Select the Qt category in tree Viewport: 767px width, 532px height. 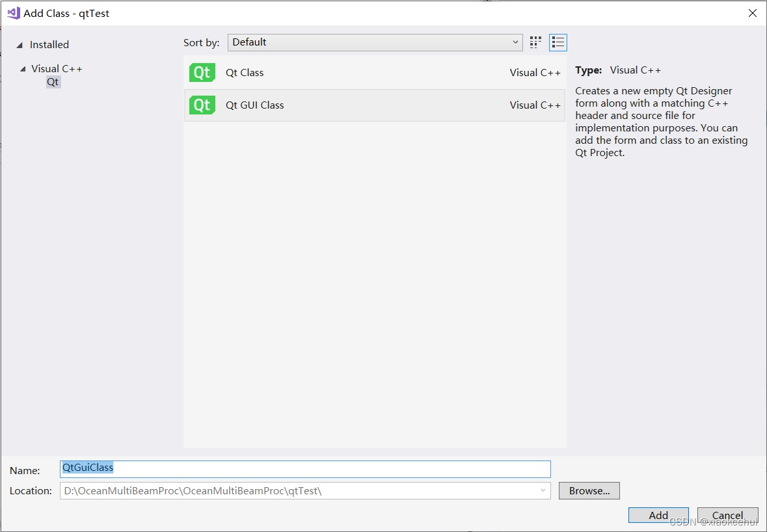[x=53, y=82]
